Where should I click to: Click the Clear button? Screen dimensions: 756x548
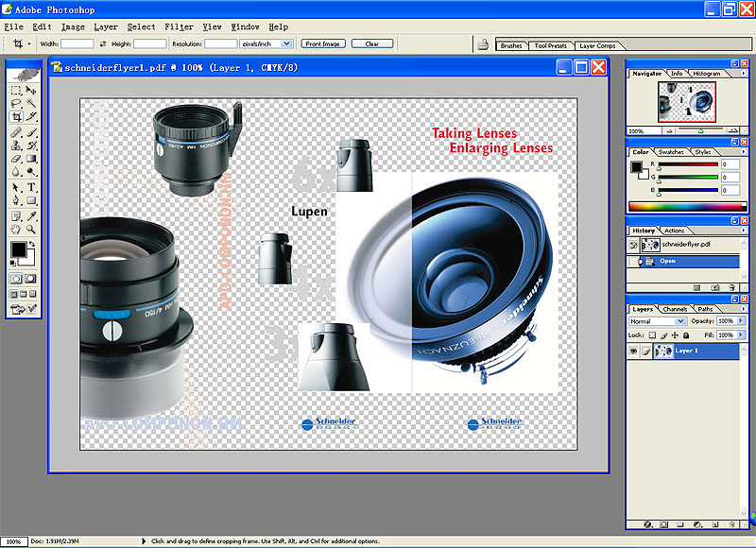[x=371, y=43]
